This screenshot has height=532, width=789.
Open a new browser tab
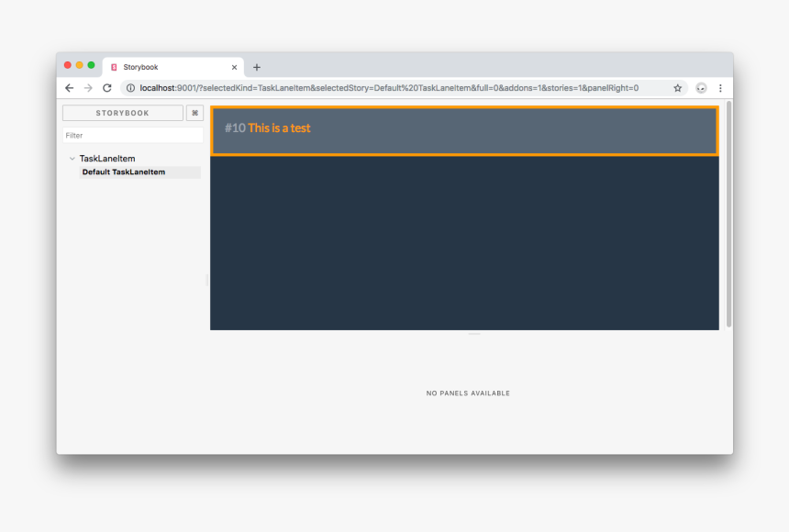click(257, 67)
